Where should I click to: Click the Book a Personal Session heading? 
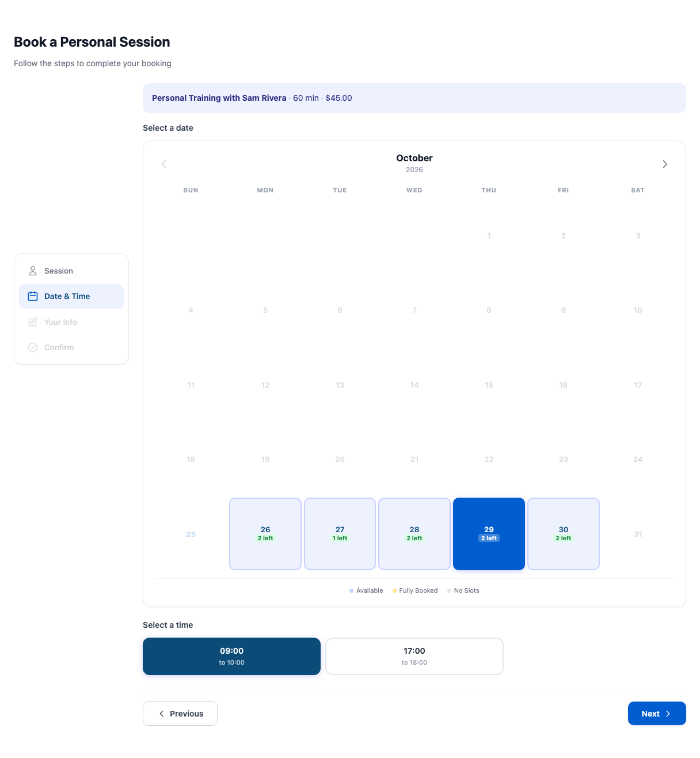click(92, 42)
